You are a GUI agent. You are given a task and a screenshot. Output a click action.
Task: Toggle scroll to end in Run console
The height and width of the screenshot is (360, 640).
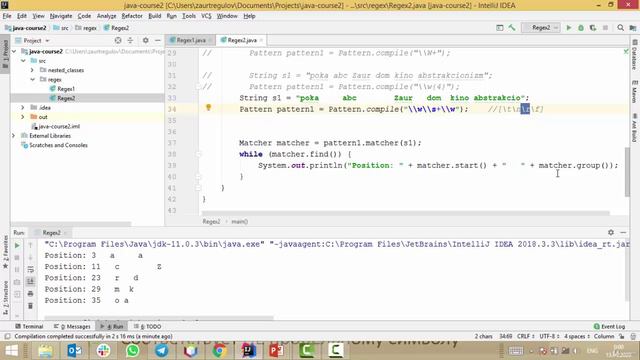coord(31,281)
